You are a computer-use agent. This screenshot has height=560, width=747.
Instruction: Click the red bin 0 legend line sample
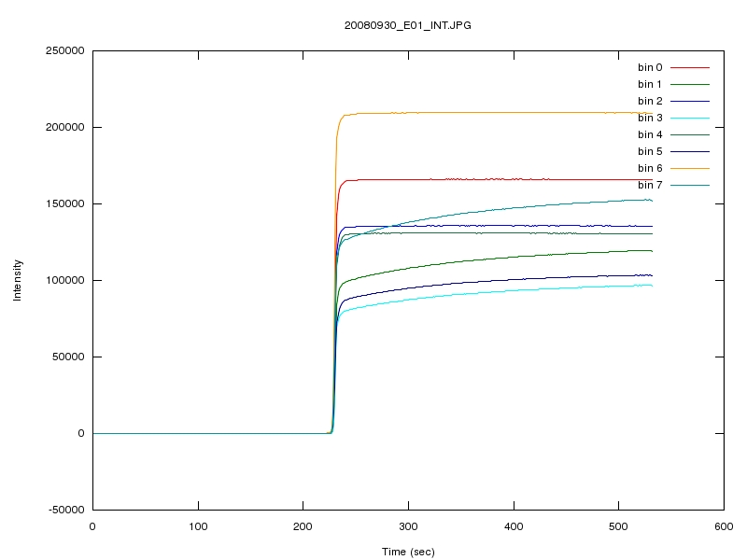click(x=690, y=67)
